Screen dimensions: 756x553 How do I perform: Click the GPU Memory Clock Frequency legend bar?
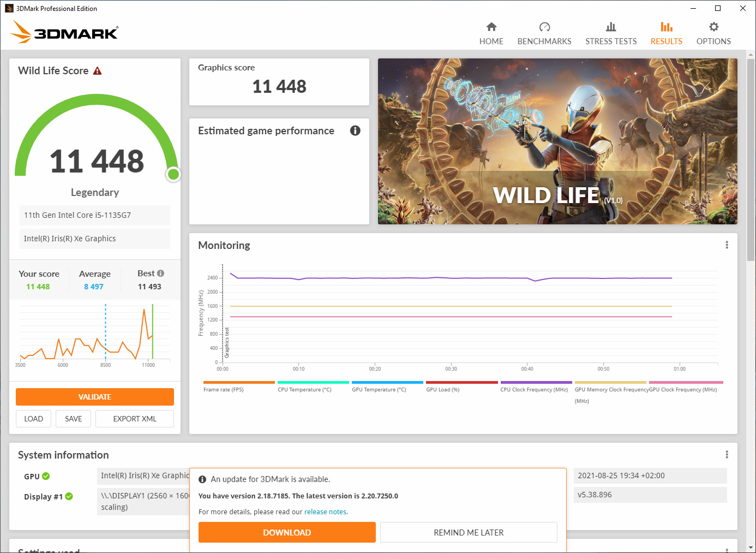pos(610,383)
